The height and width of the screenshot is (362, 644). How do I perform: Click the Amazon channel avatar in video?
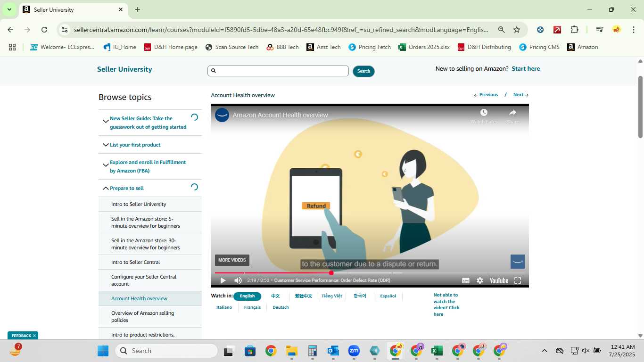[222, 115]
